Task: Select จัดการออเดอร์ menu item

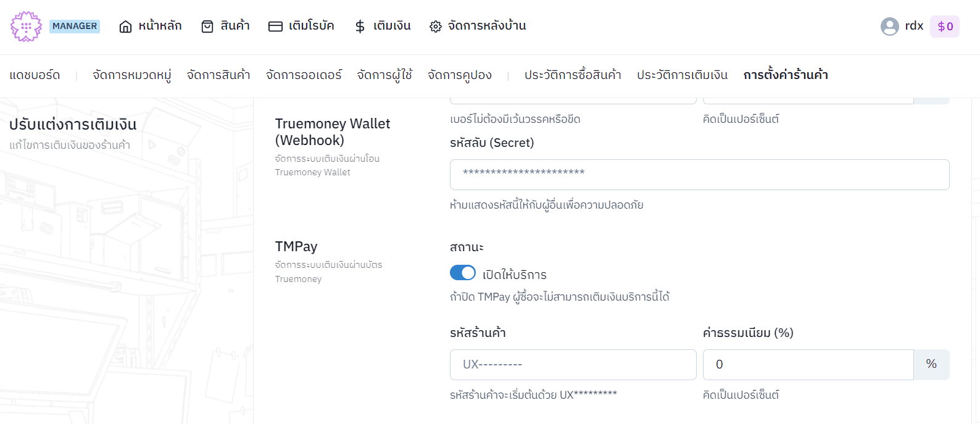Action: 304,75
